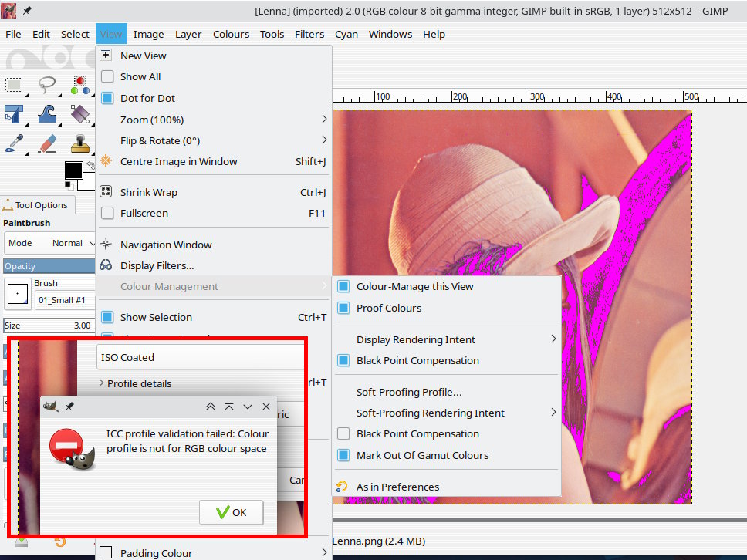Open the Colours menu
Screen dimensions: 747x560
pyautogui.click(x=231, y=34)
